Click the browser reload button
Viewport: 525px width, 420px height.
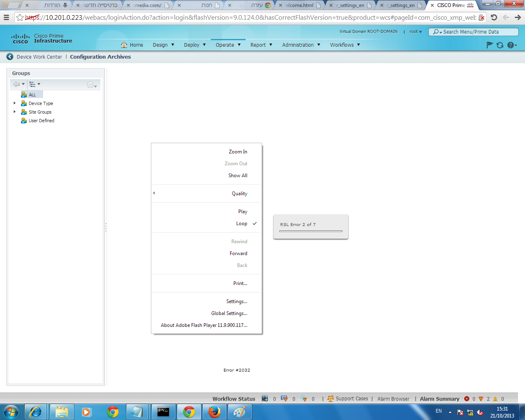point(494,17)
